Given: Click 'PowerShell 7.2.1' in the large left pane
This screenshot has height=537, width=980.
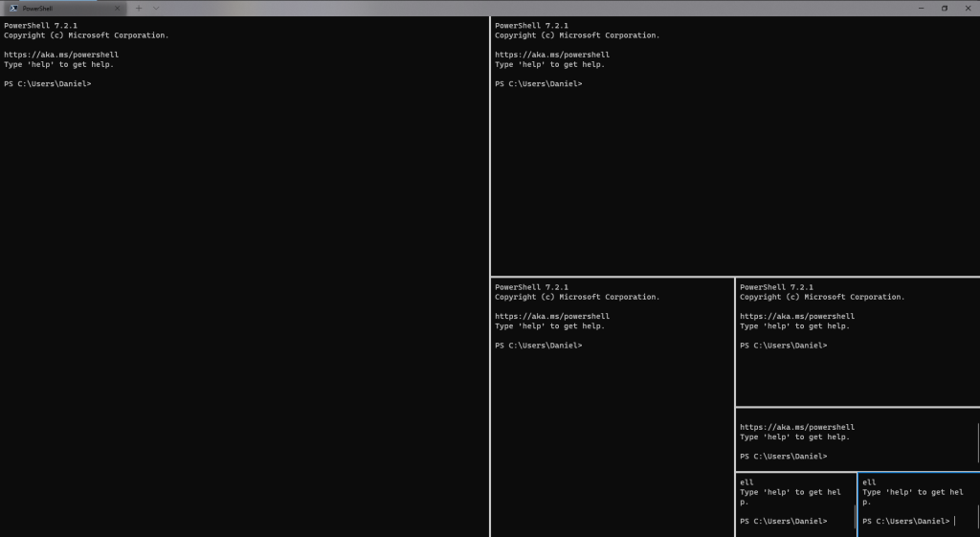Looking at the screenshot, I should pos(40,26).
